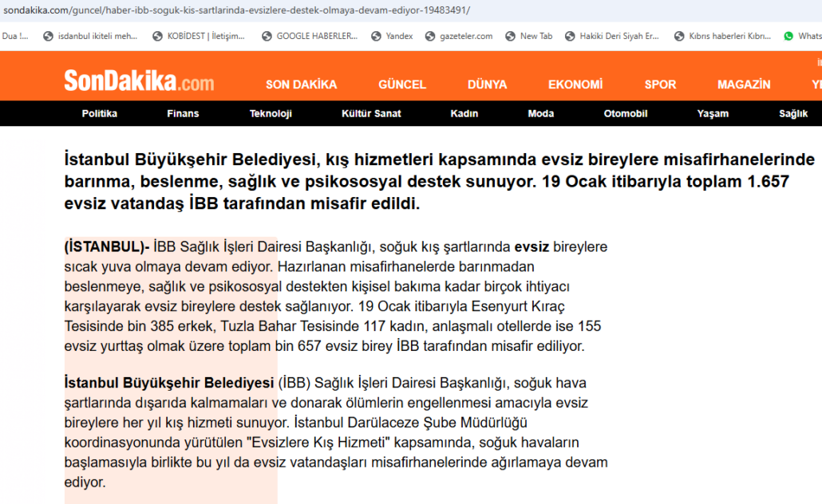Open the GÜNCEL news section
Viewport: 822px width, 504px height.
coord(402,85)
